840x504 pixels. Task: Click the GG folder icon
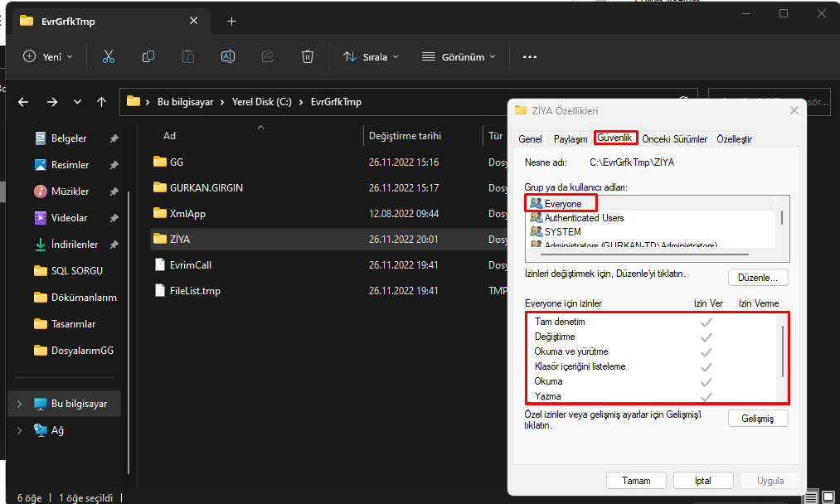pyautogui.click(x=160, y=162)
